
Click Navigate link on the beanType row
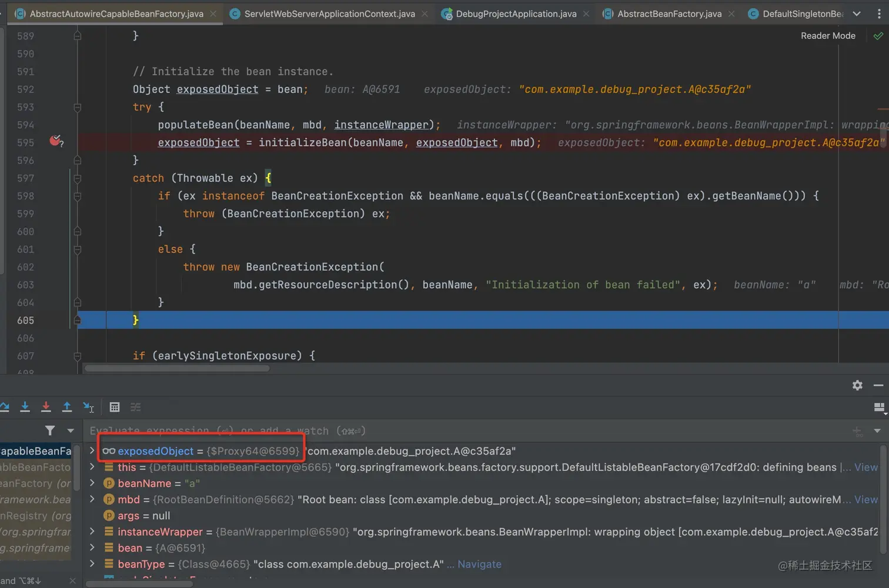point(479,564)
